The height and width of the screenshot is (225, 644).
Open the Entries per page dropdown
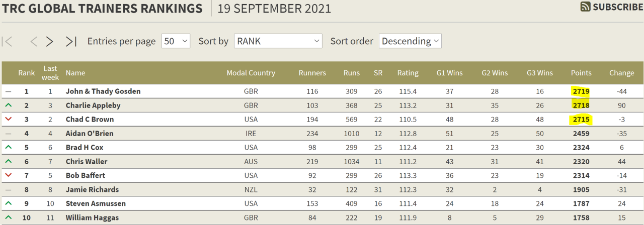point(176,41)
